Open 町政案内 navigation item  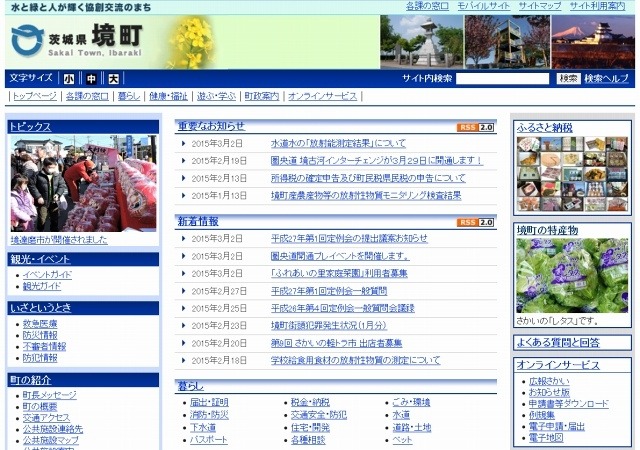click(x=262, y=96)
